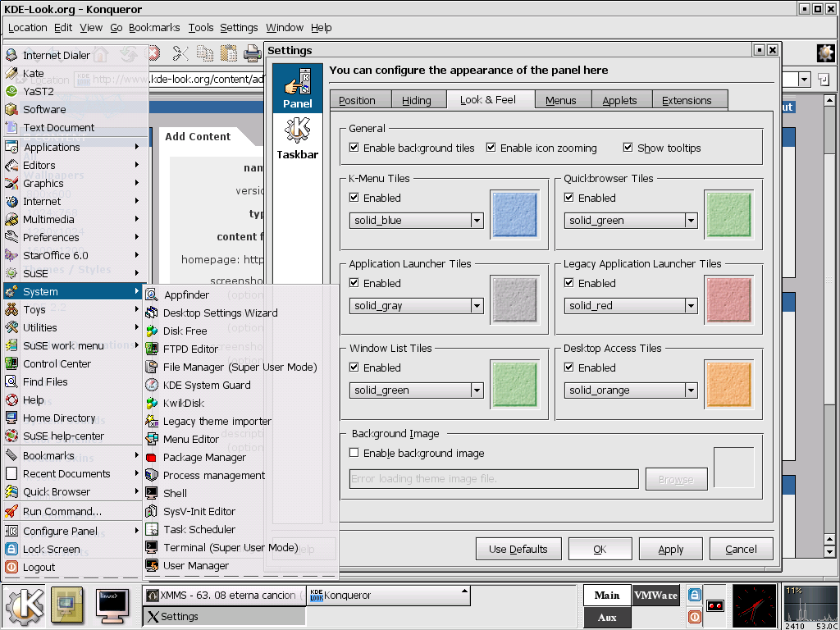Viewport: 840px width, 630px height.
Task: Toggle Enable icon zooming checkbox
Action: coord(491,148)
